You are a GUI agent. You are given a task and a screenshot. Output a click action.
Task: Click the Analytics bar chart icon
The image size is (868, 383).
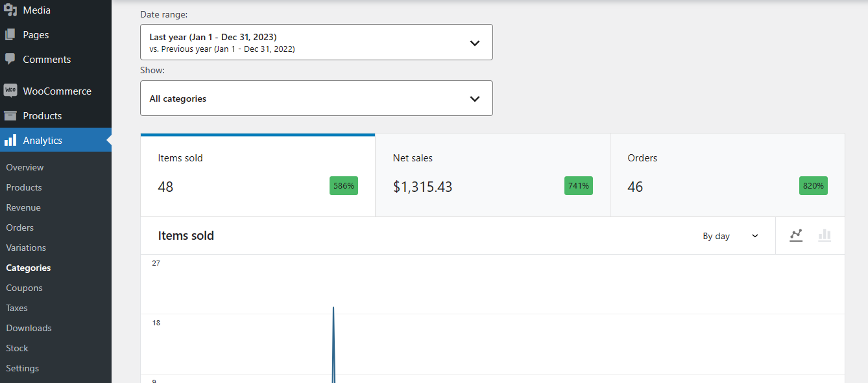point(10,141)
